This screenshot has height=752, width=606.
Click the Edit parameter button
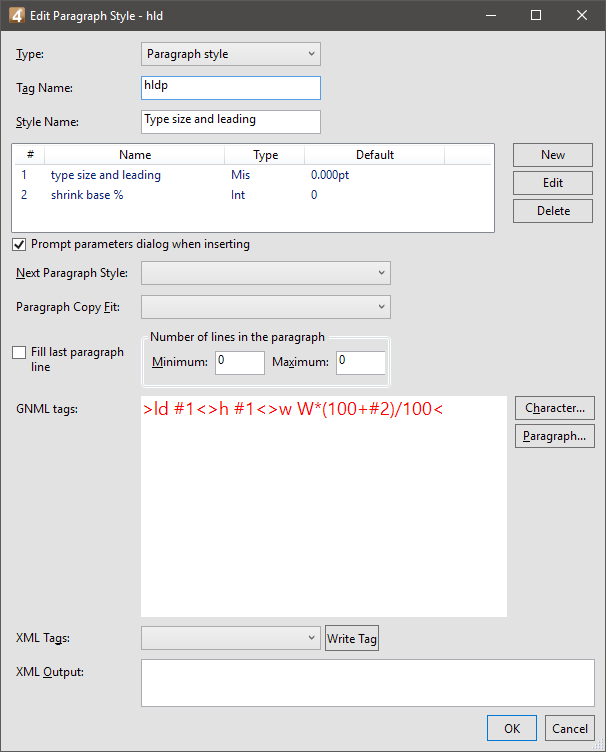[x=553, y=183]
